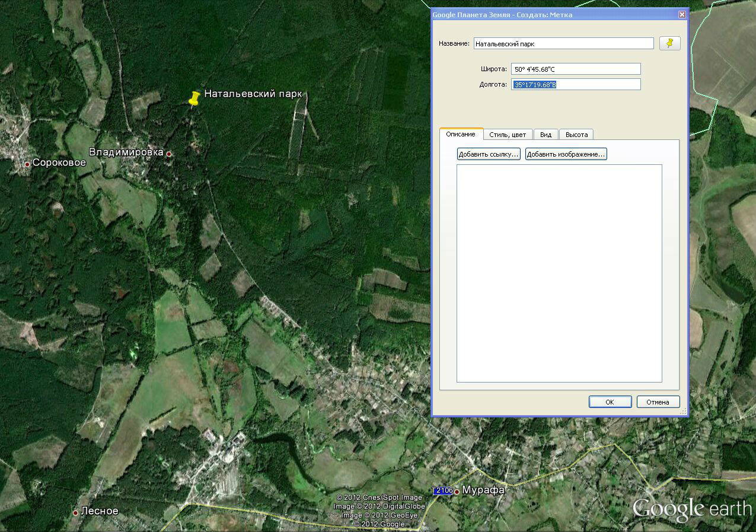The image size is (756, 532).
Task: Click the Добавить ссылку button
Action: click(489, 154)
